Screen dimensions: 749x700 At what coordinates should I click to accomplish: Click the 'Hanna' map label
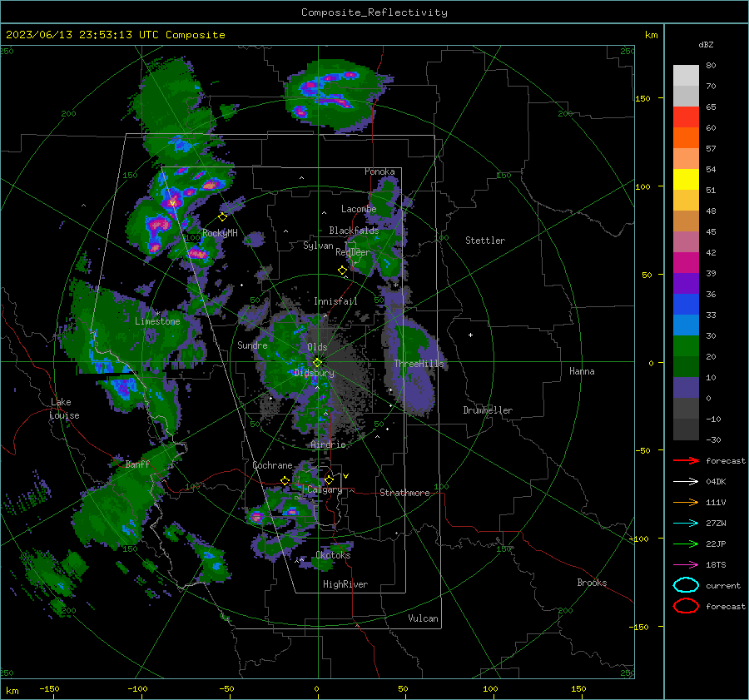582,371
